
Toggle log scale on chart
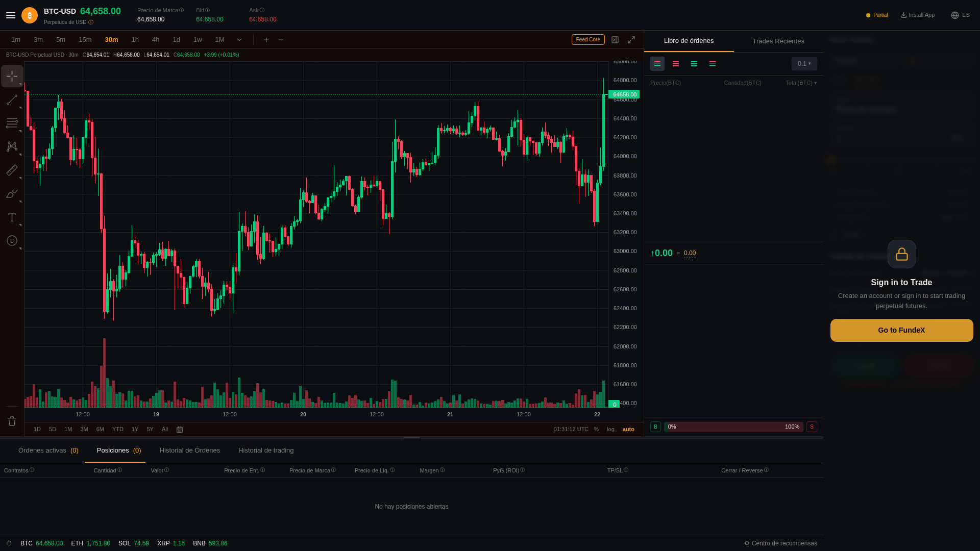610,430
